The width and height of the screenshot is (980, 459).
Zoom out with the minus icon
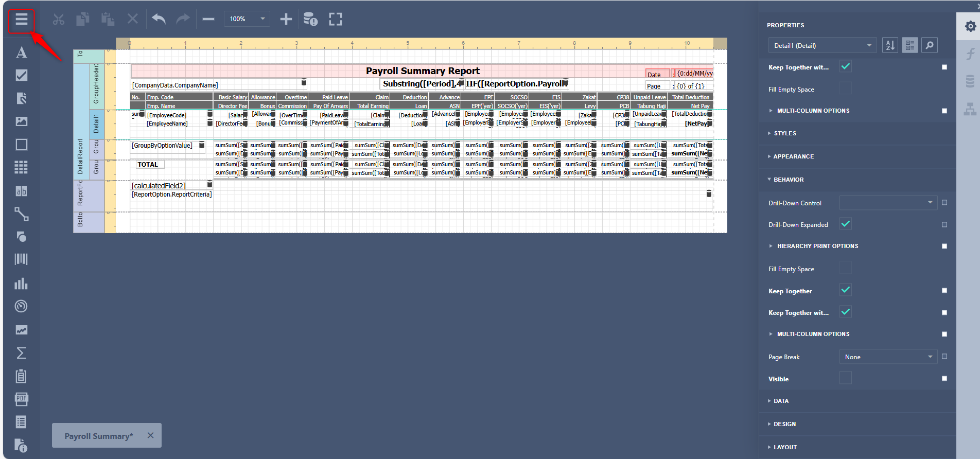[208, 19]
